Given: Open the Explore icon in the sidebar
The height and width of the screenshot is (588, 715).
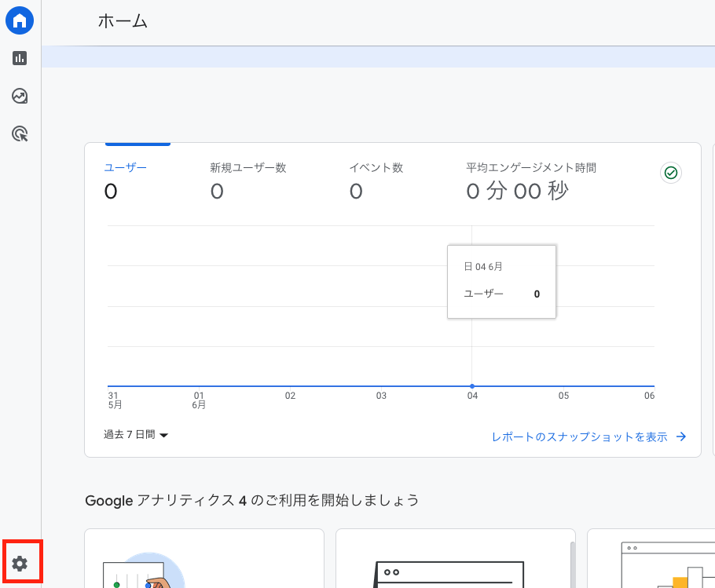Looking at the screenshot, I should pyautogui.click(x=20, y=96).
